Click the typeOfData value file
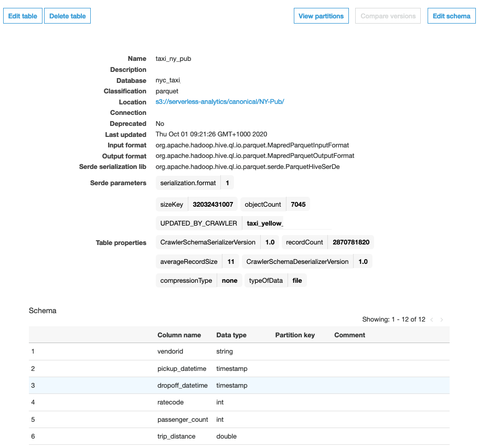The width and height of the screenshot is (479, 448). click(x=297, y=280)
